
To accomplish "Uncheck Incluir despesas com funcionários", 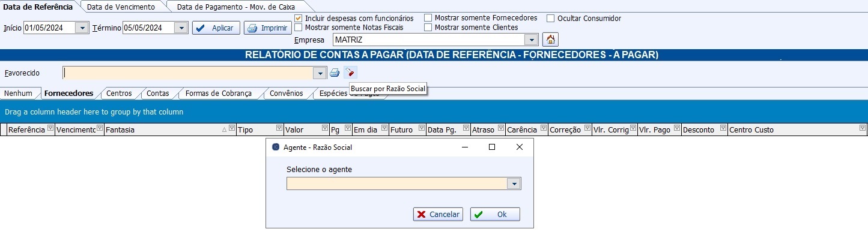I will [x=299, y=19].
